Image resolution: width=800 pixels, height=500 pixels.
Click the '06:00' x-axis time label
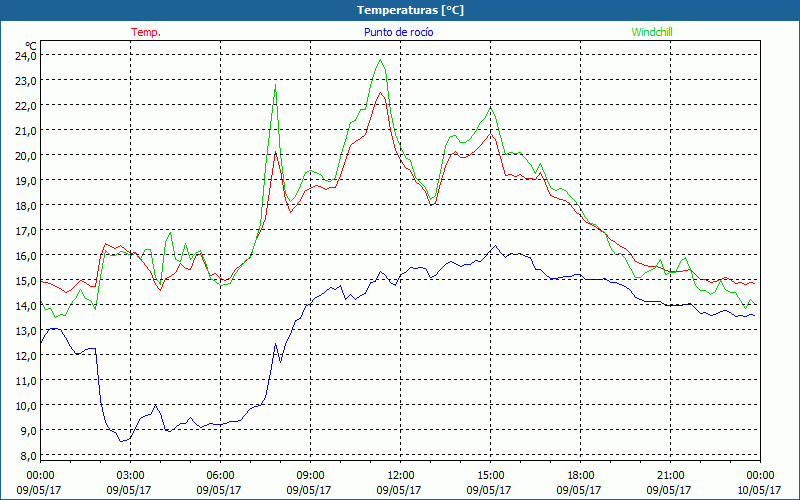[220, 476]
